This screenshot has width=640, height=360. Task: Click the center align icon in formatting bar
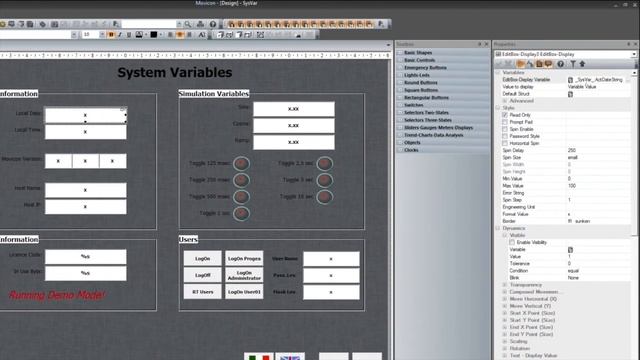[x=180, y=35]
